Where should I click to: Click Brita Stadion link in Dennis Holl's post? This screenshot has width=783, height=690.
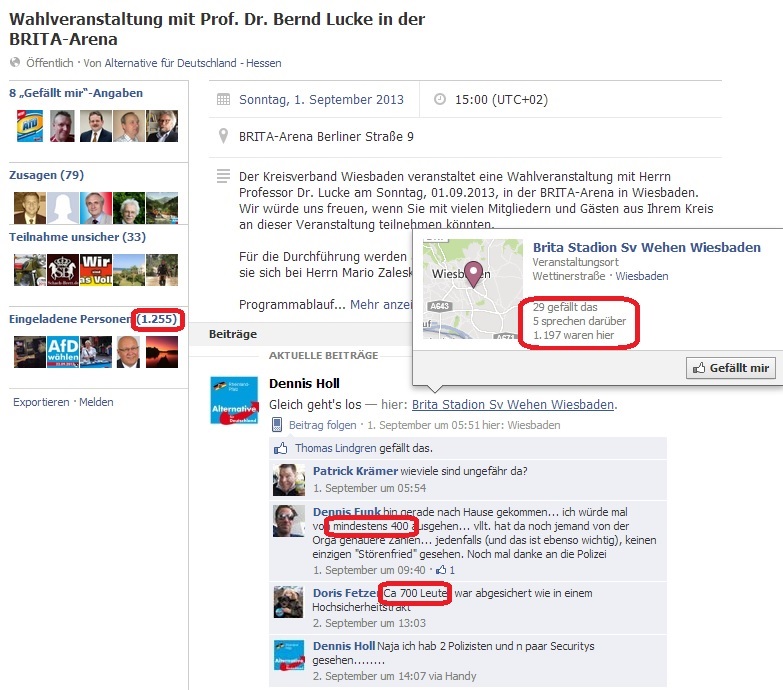[513, 404]
